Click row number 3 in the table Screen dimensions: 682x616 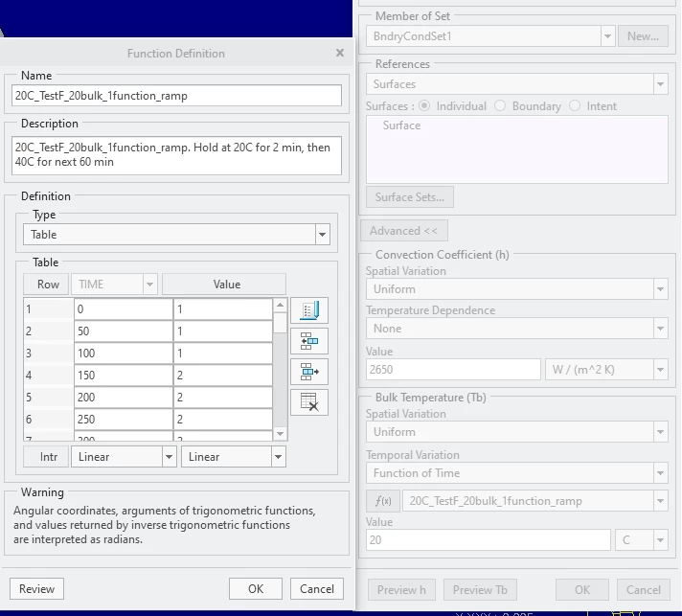point(48,354)
